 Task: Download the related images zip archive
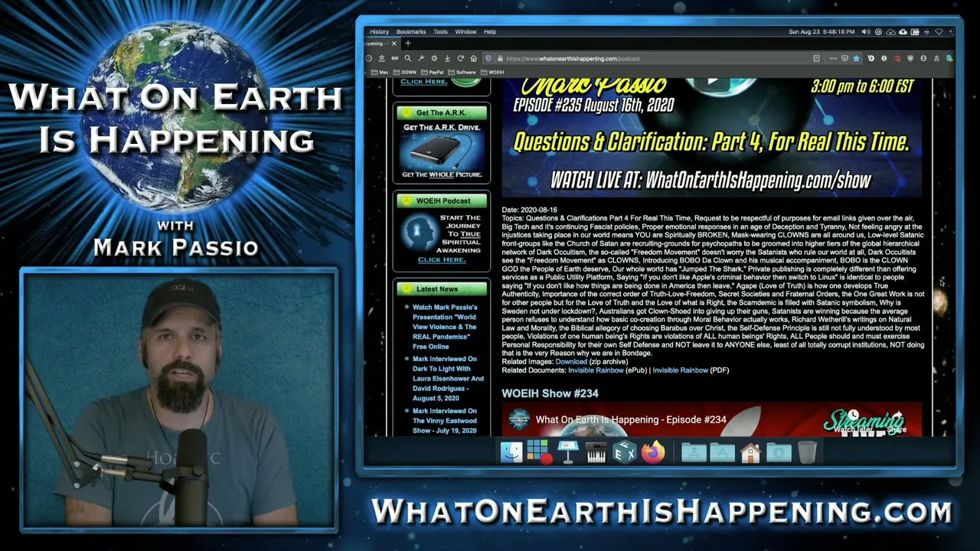pos(571,362)
